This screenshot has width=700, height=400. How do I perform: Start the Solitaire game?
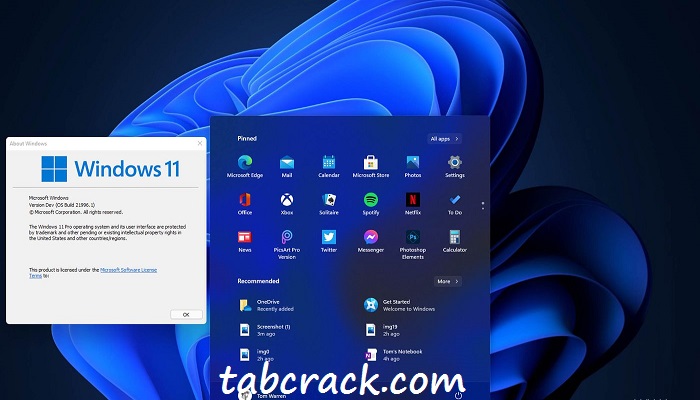point(329,204)
